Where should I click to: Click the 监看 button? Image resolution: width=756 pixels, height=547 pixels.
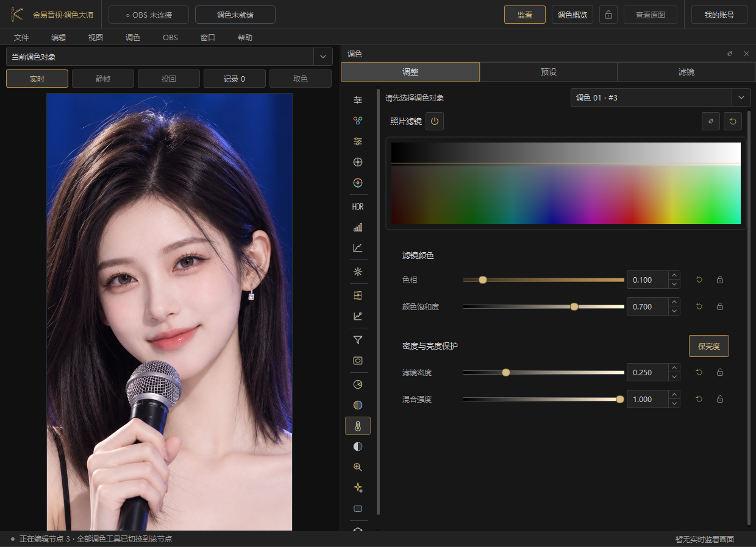[x=525, y=15]
